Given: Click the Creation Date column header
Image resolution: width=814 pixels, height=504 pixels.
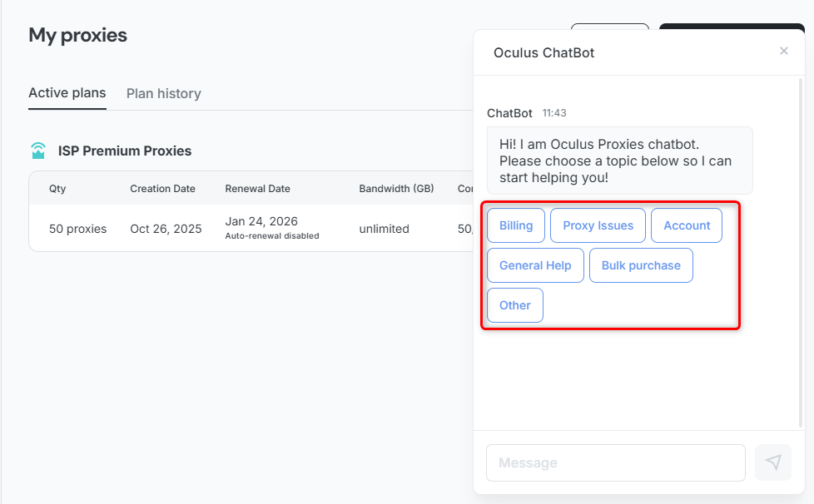Looking at the screenshot, I should pos(162,189).
